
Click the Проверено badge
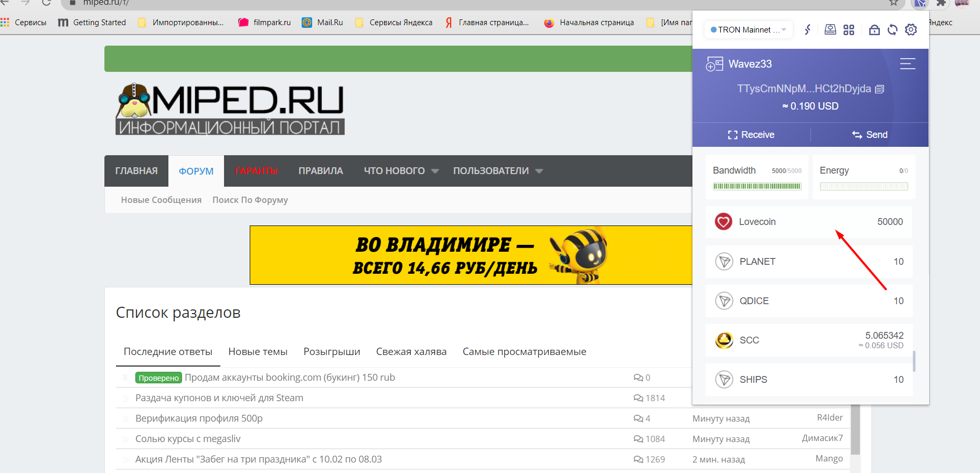click(x=159, y=378)
